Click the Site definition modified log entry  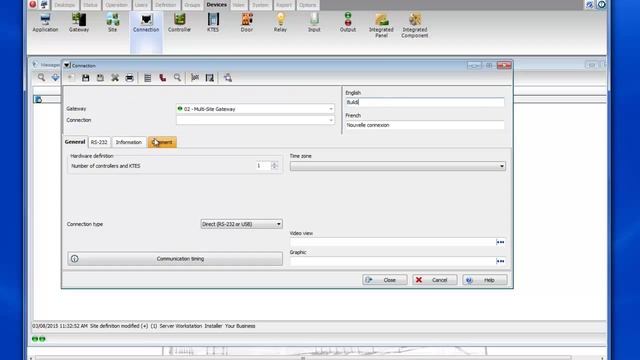coord(144,326)
